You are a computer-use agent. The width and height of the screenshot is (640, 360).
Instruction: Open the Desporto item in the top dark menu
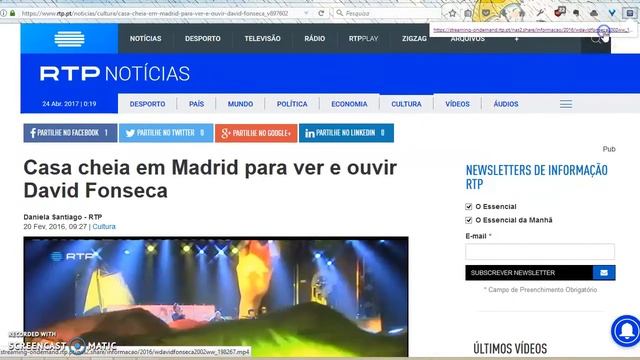click(x=202, y=39)
